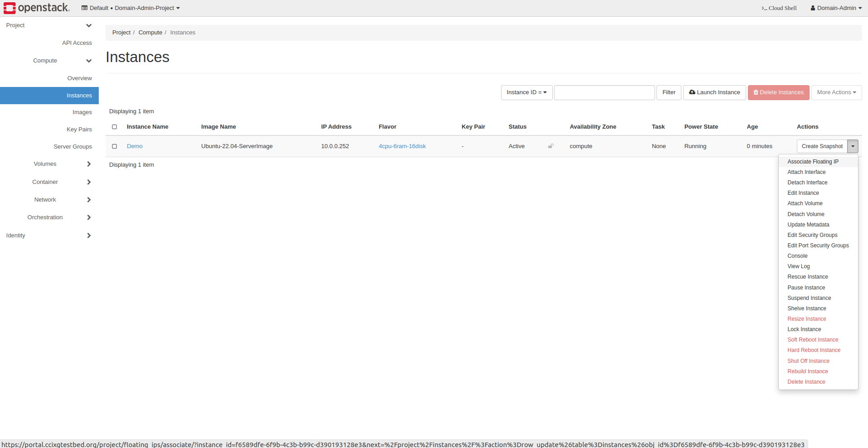Choose Shut Off Instance menu entry

tap(808, 361)
